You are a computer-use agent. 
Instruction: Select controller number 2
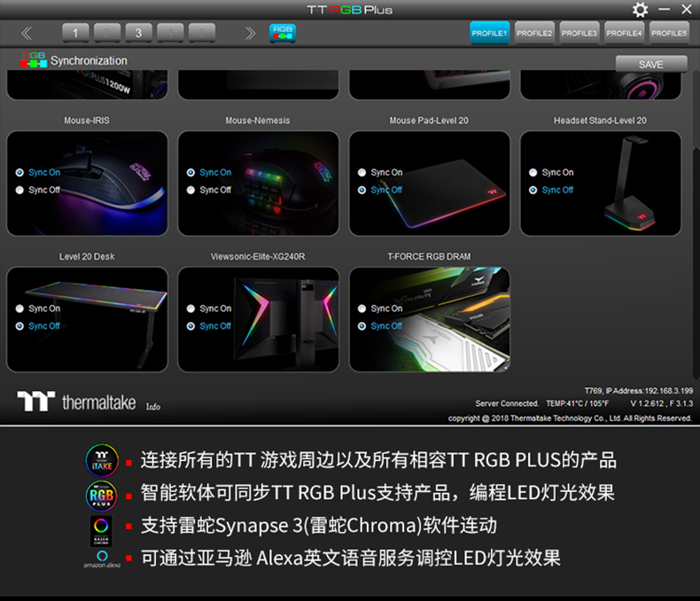[x=107, y=33]
